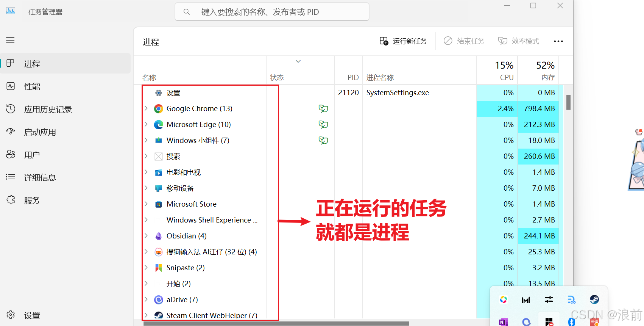Open the three-dot more options menu
644x326 pixels.
point(558,41)
